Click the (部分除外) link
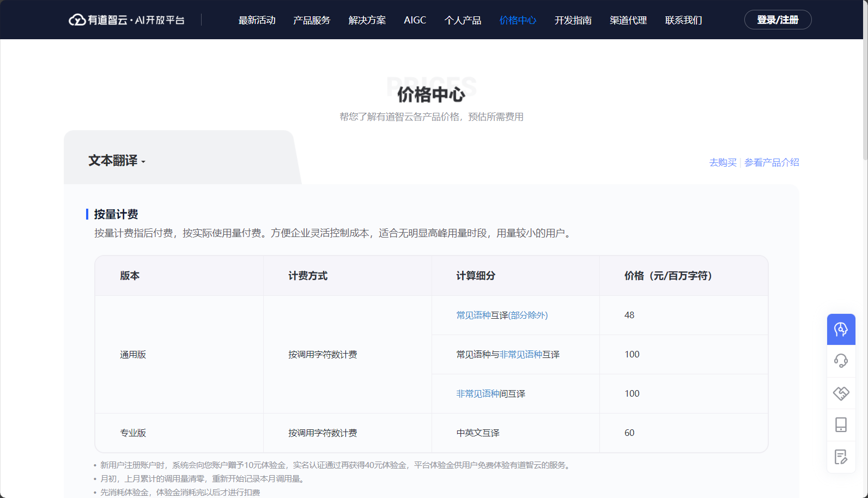The height and width of the screenshot is (498, 868). coord(528,315)
